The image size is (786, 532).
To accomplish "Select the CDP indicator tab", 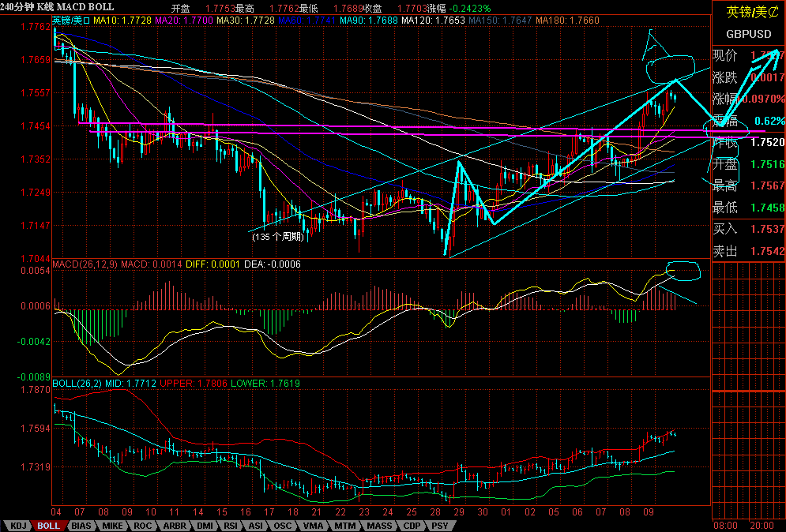I will [412, 526].
